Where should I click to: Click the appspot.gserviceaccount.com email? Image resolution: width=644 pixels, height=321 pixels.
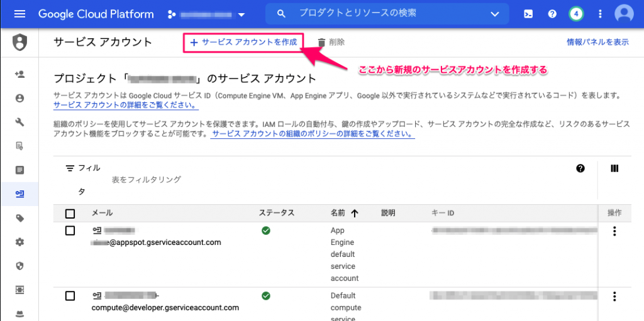[x=157, y=242]
